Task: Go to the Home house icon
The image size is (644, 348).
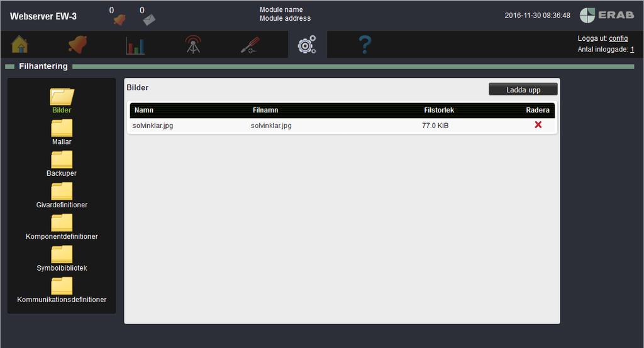Action: [19, 45]
